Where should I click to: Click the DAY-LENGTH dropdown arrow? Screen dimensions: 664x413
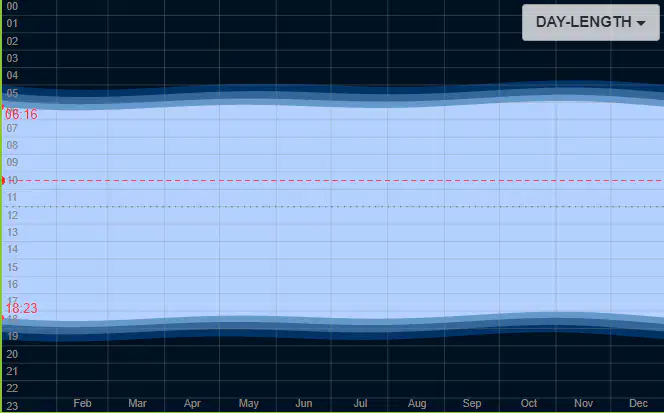coord(641,23)
